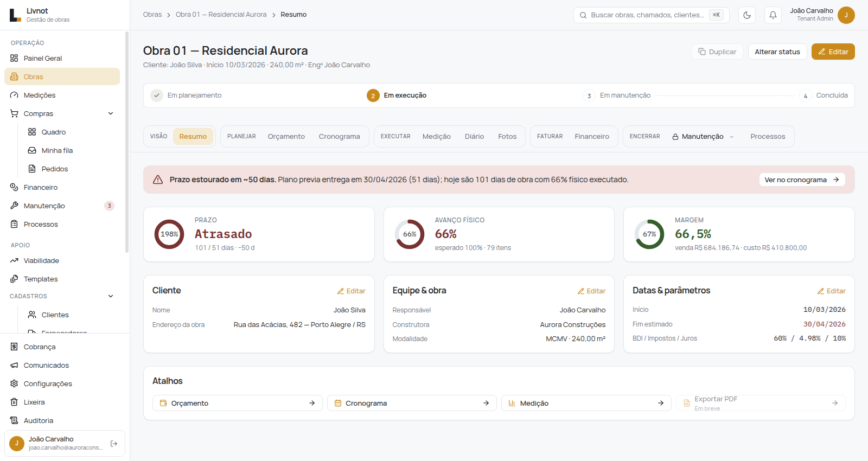Open notifications via the bell icon

(x=773, y=15)
